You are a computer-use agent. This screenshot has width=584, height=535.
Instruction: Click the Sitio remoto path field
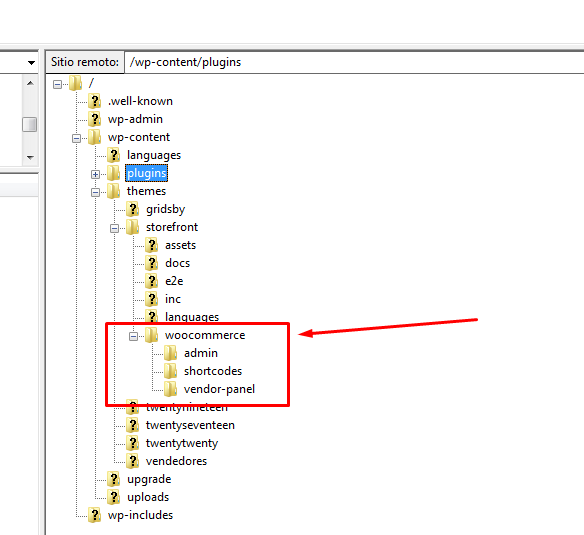[x=354, y=62]
